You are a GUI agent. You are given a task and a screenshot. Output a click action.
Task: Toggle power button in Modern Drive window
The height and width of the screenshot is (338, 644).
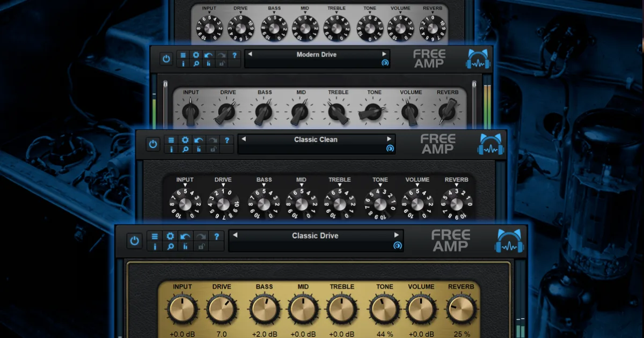(x=166, y=59)
